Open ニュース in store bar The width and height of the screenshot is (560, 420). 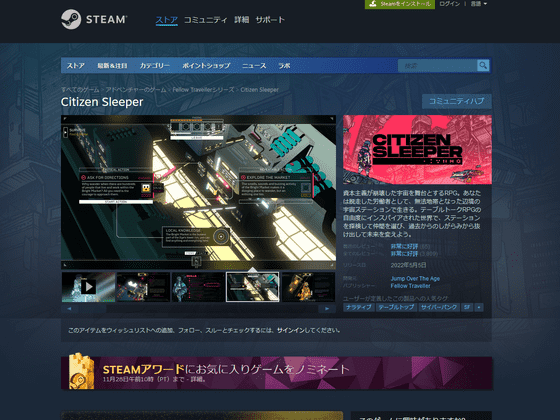(x=254, y=66)
